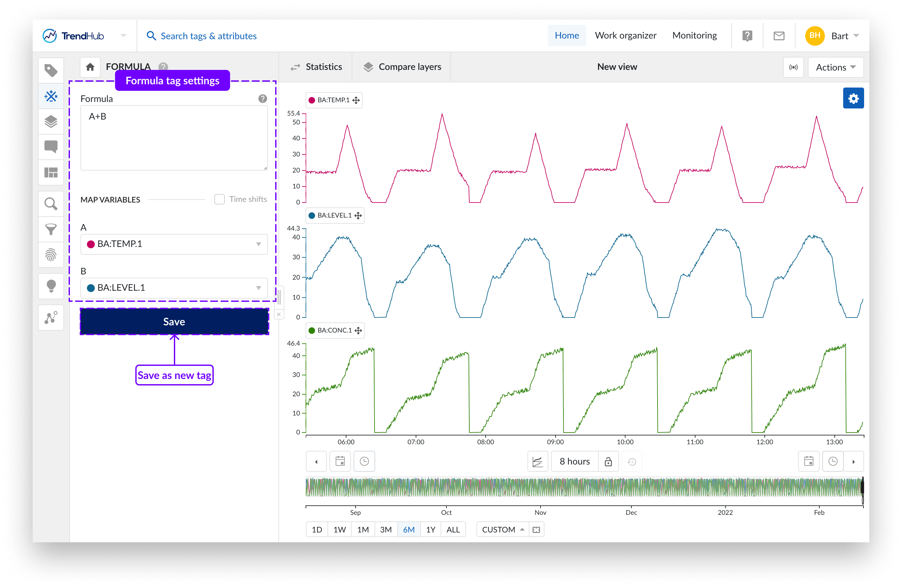Enable the Time shifts checkbox

[219, 199]
